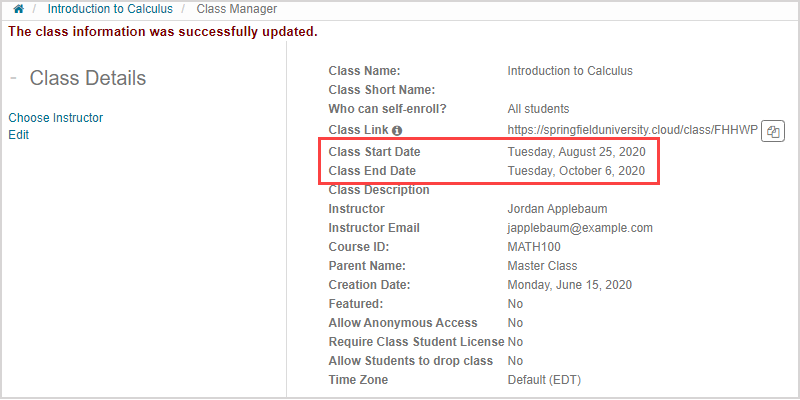The width and height of the screenshot is (800, 400).
Task: Click the Edit link under Class Details
Action: coord(19,135)
